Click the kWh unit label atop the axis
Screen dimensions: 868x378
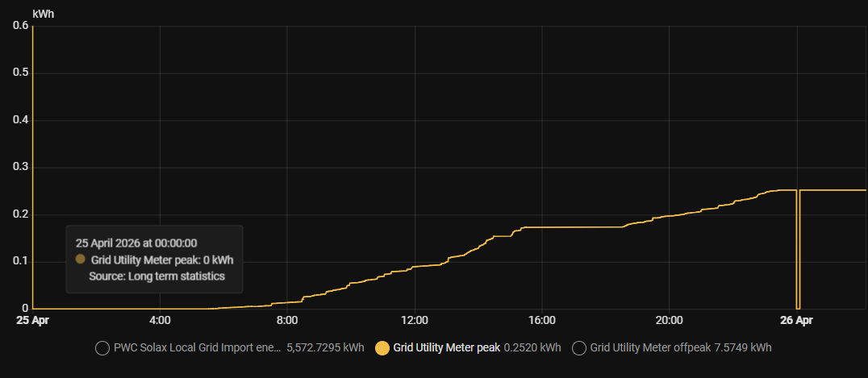click(44, 14)
